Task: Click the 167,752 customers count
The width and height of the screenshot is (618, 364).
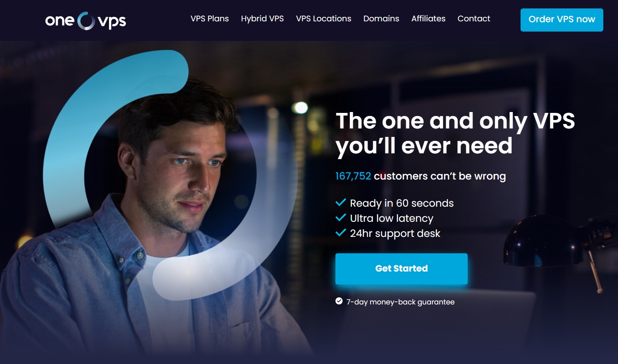Action: 353,176
